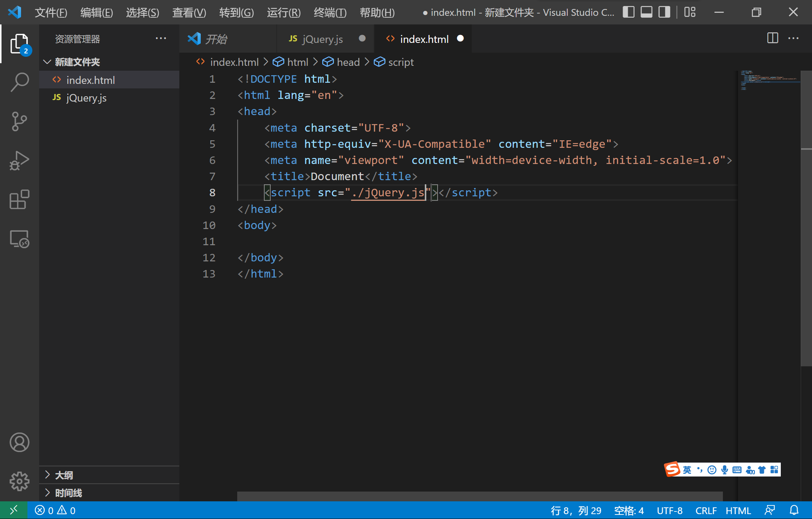
Task: Toggle the primary side bar layout button
Action: pyautogui.click(x=629, y=12)
